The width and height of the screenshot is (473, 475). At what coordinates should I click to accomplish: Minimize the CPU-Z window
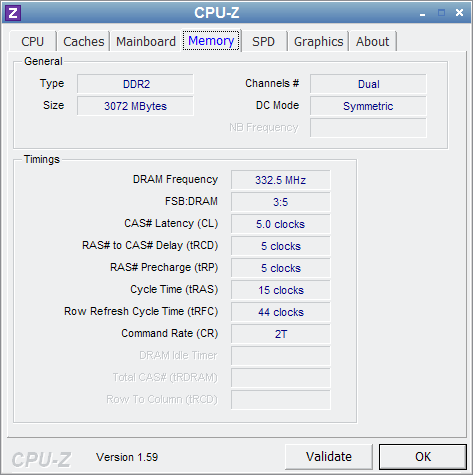423,13
